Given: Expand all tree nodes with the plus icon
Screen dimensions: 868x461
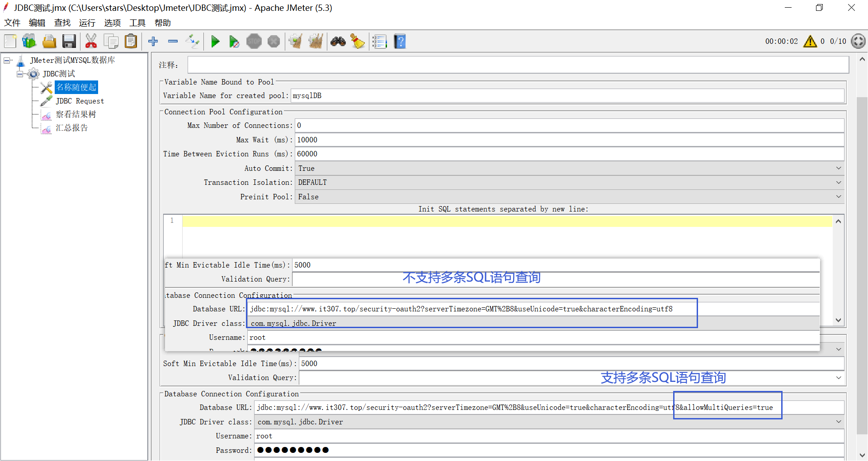Looking at the screenshot, I should coord(153,41).
